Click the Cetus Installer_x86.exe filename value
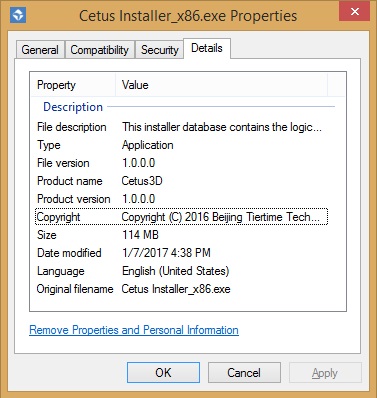This screenshot has height=398, width=377. click(x=176, y=289)
